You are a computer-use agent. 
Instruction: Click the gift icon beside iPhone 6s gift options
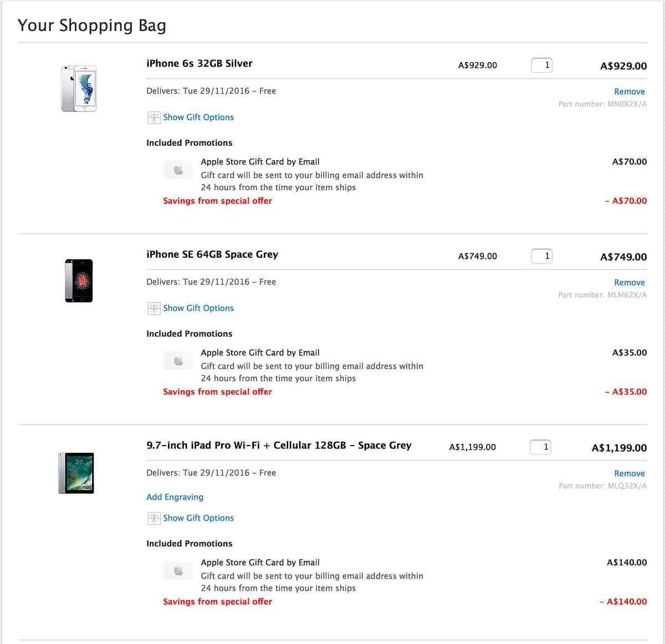(x=154, y=117)
